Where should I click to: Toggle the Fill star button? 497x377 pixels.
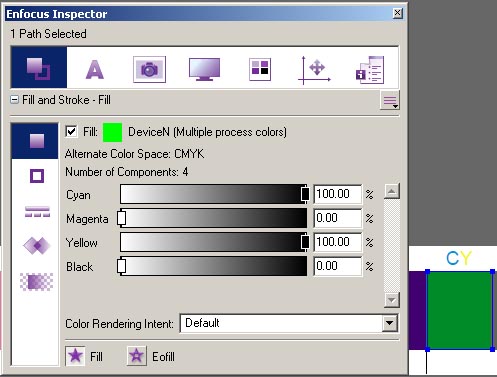pos(75,356)
